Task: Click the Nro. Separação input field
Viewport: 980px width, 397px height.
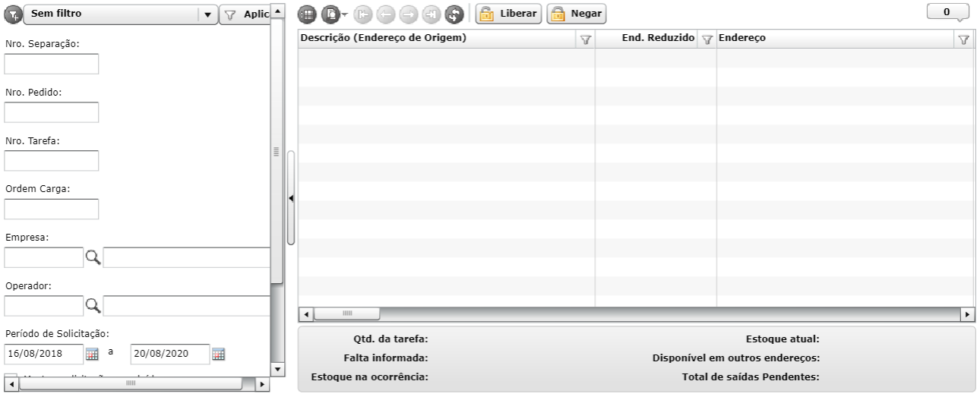Action: click(52, 65)
